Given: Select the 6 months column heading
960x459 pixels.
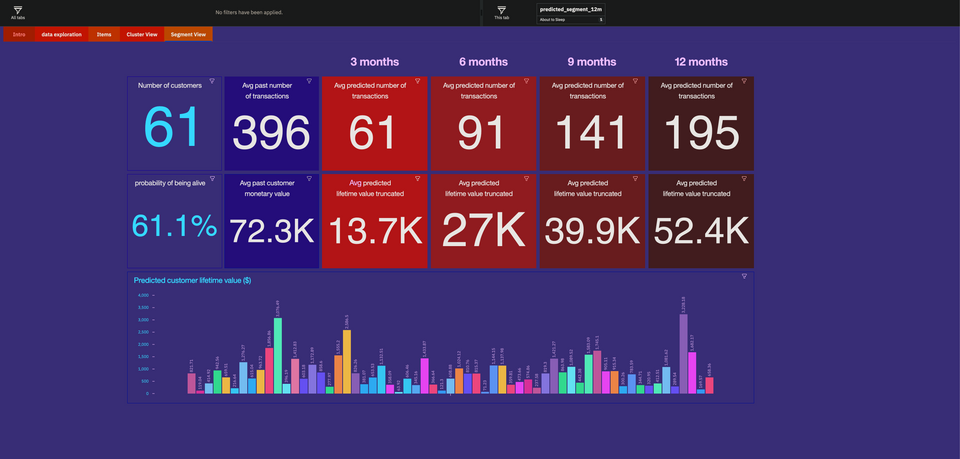Looking at the screenshot, I should (x=483, y=62).
